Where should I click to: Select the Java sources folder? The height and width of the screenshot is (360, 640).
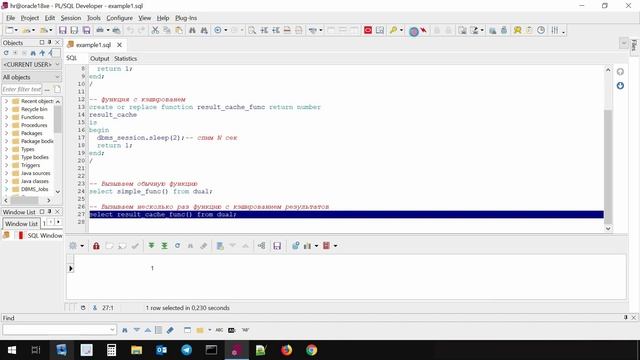(35, 173)
